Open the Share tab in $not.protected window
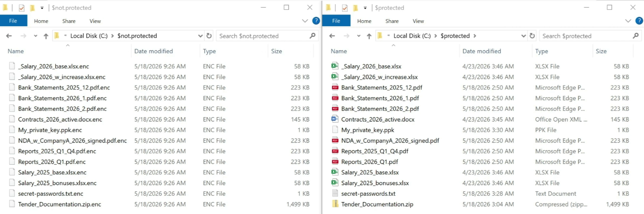 69,21
